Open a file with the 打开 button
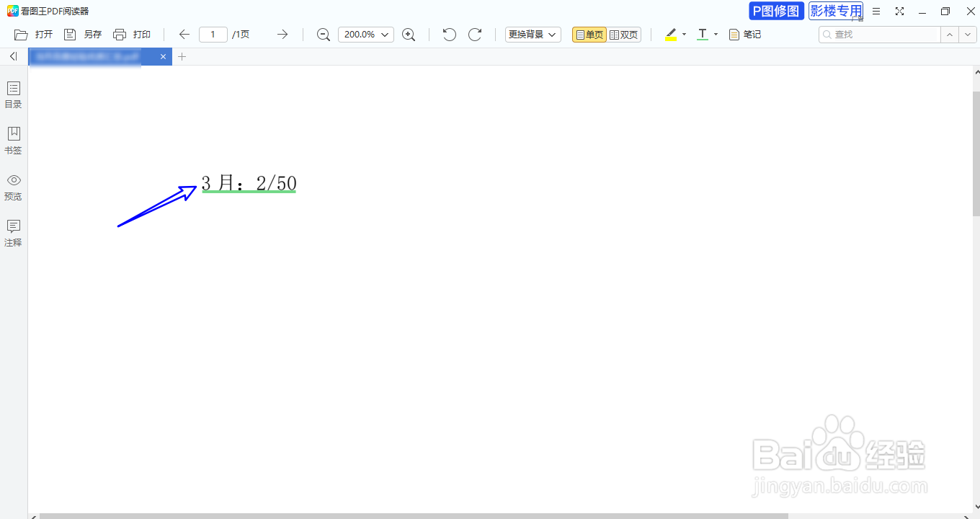The width and height of the screenshot is (980, 519). (34, 35)
